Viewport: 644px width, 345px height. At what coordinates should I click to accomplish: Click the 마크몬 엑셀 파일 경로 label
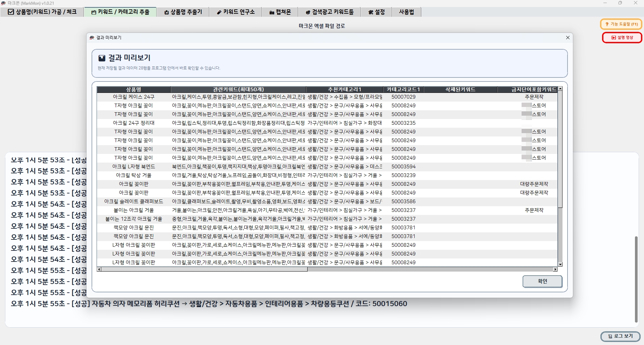click(322, 26)
